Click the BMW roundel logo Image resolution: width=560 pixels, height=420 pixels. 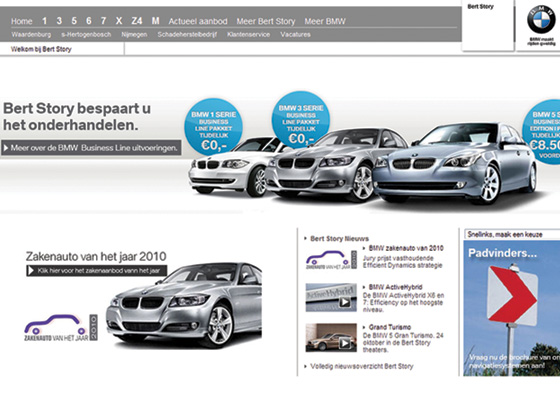tap(541, 19)
